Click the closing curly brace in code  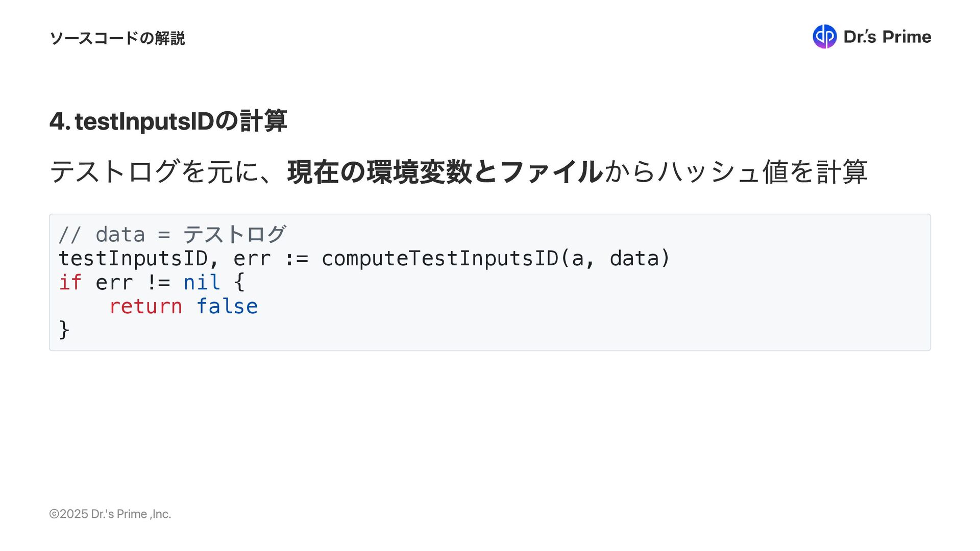[64, 330]
